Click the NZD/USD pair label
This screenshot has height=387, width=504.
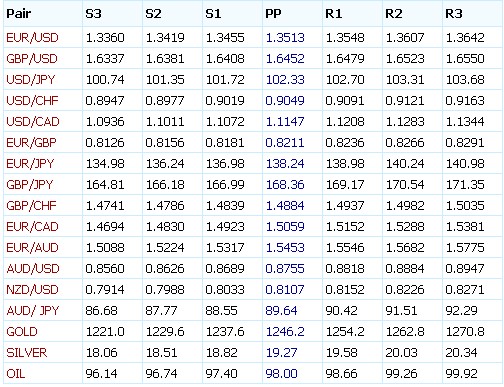pos(32,290)
